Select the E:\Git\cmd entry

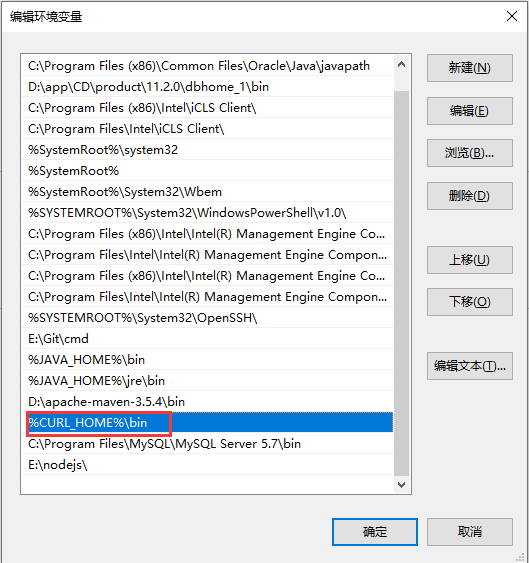207,339
